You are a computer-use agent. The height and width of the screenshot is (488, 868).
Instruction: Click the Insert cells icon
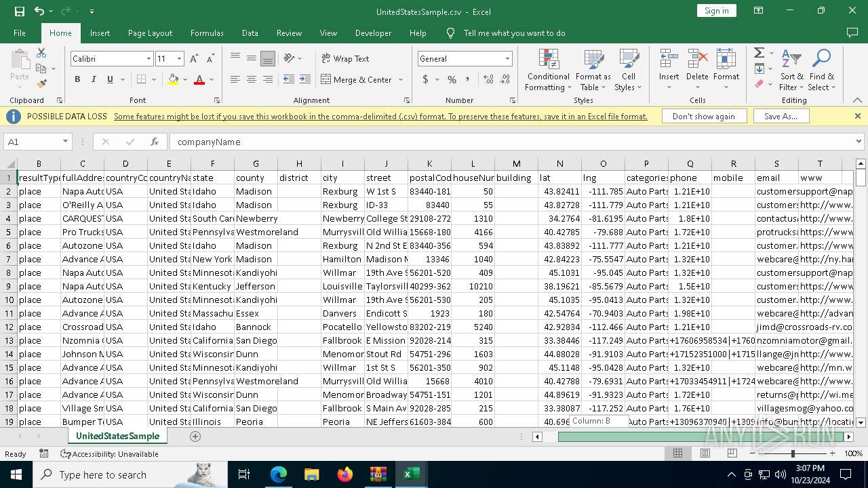pos(669,59)
